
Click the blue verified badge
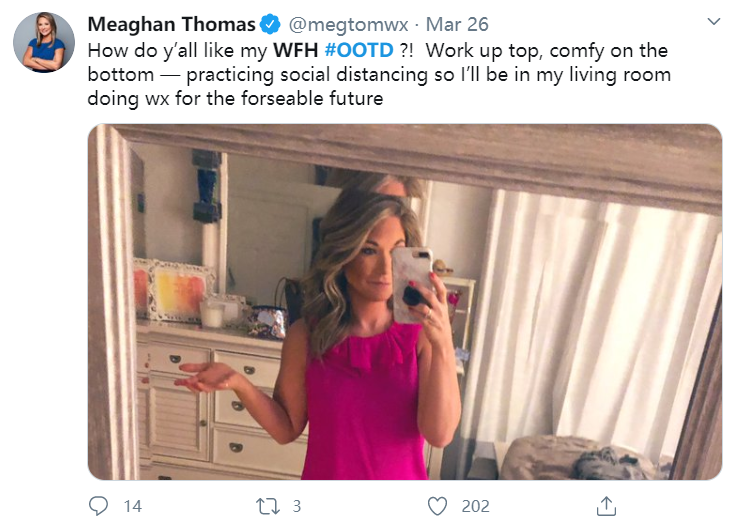pyautogui.click(x=271, y=24)
